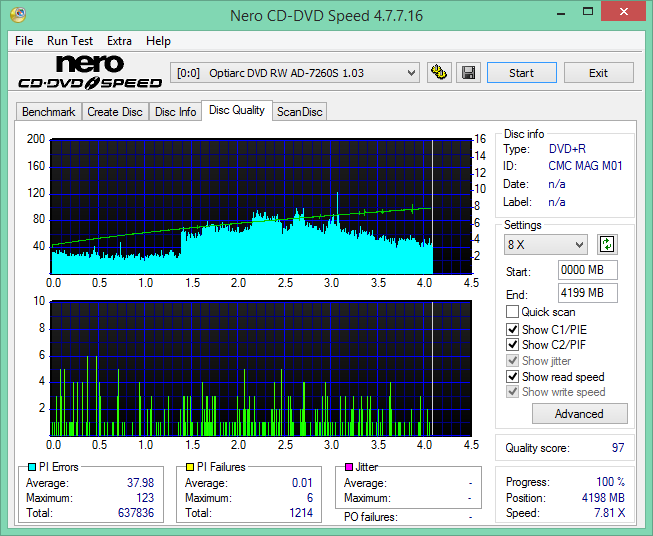Switch to the ScanDisc tab

pyautogui.click(x=300, y=112)
